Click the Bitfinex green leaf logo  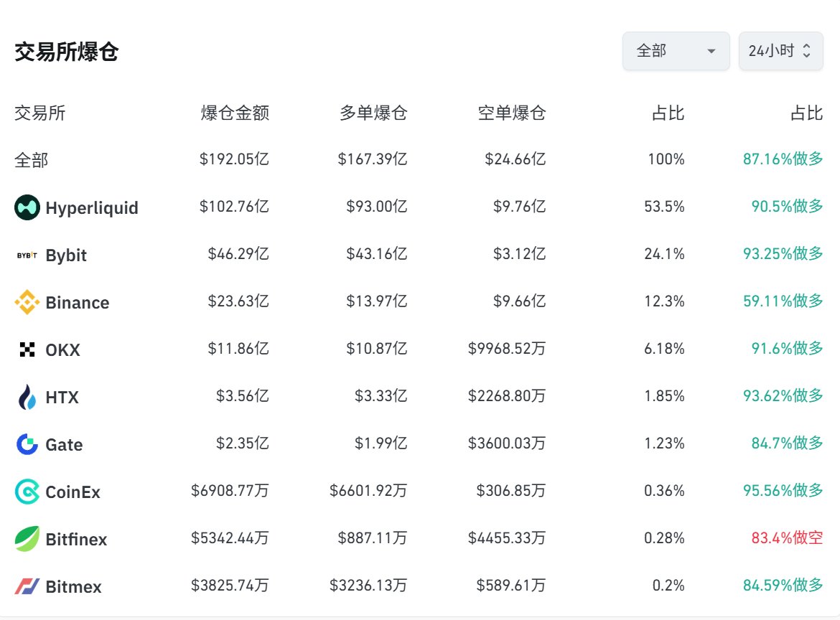pyautogui.click(x=27, y=539)
